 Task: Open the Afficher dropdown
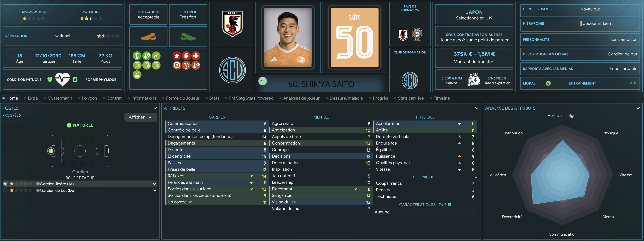[x=140, y=117]
